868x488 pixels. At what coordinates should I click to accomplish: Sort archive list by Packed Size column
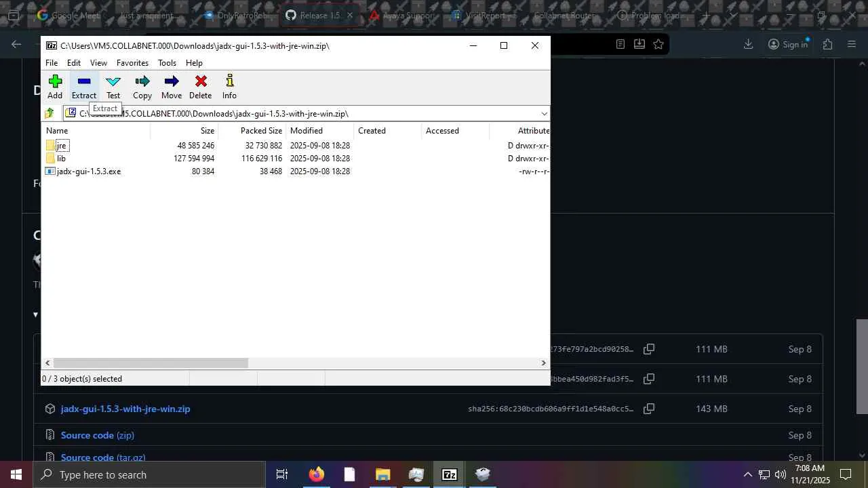coord(252,131)
